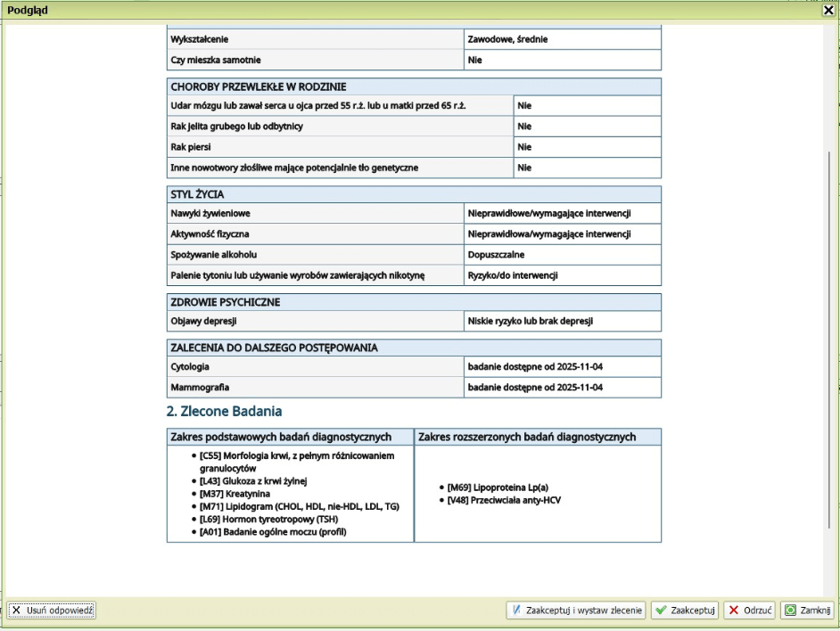Click the 'ZDROWIE PSYCHICZNE' section header
The height and width of the screenshot is (631, 840).
point(225,302)
